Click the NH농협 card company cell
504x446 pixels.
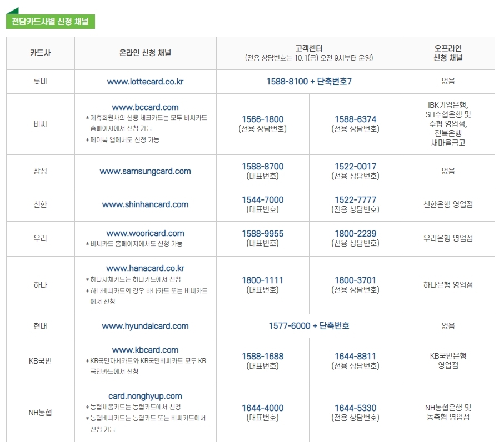tap(41, 413)
